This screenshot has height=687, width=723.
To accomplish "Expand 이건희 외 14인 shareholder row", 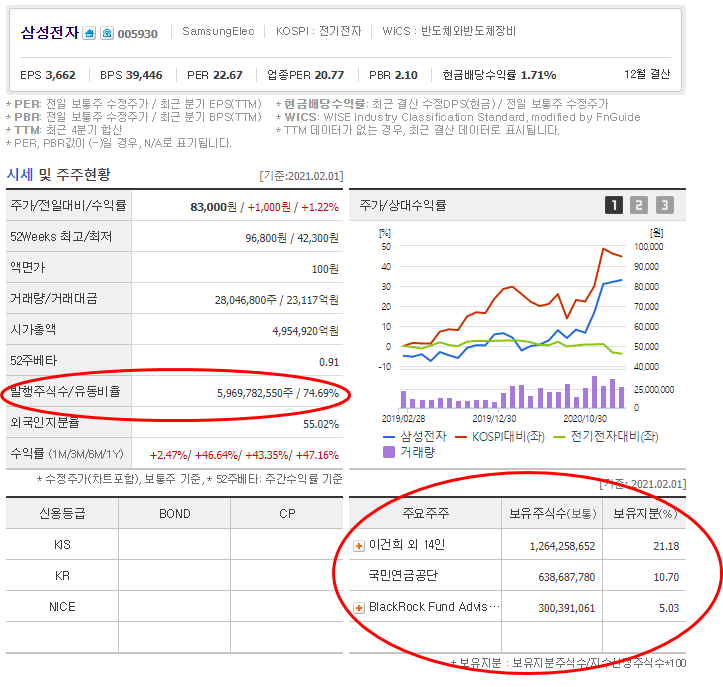I will (x=359, y=546).
